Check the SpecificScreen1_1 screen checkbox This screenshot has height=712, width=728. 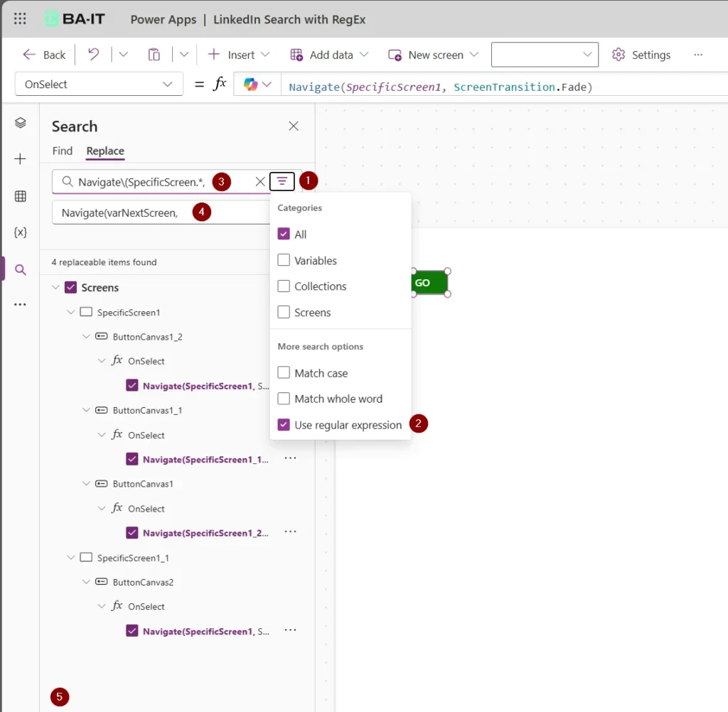[x=86, y=557]
